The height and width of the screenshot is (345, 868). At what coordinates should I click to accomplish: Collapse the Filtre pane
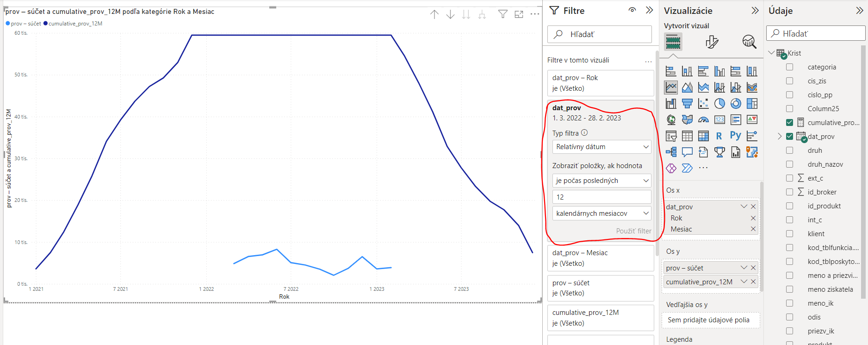tap(649, 10)
